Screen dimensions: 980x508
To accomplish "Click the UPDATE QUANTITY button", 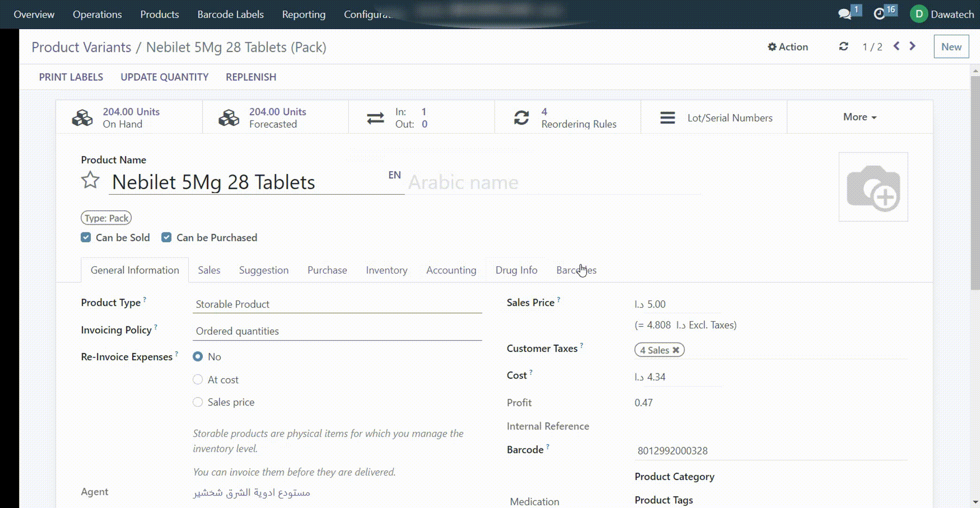I will 164,77.
